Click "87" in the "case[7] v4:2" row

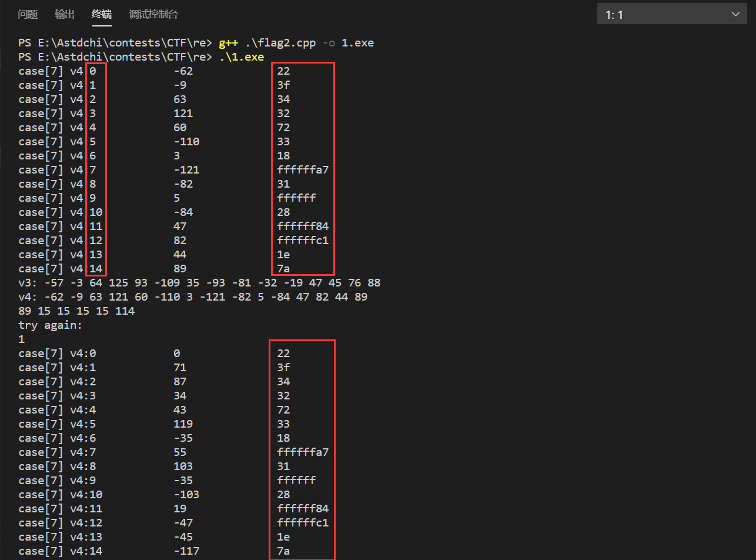[x=180, y=382]
